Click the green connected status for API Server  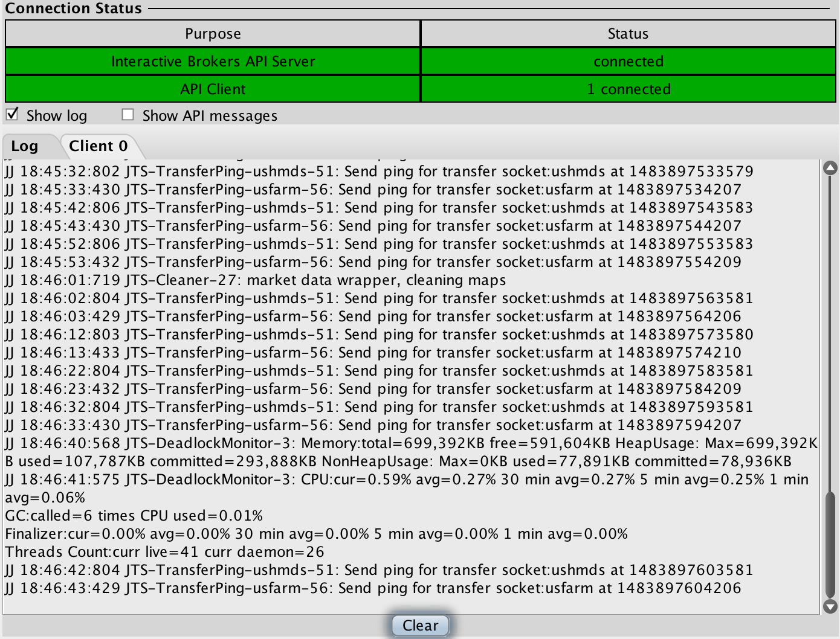tap(628, 61)
